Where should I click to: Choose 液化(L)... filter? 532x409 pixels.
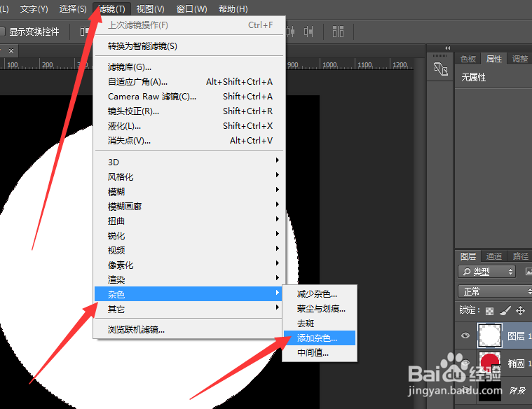point(189,126)
